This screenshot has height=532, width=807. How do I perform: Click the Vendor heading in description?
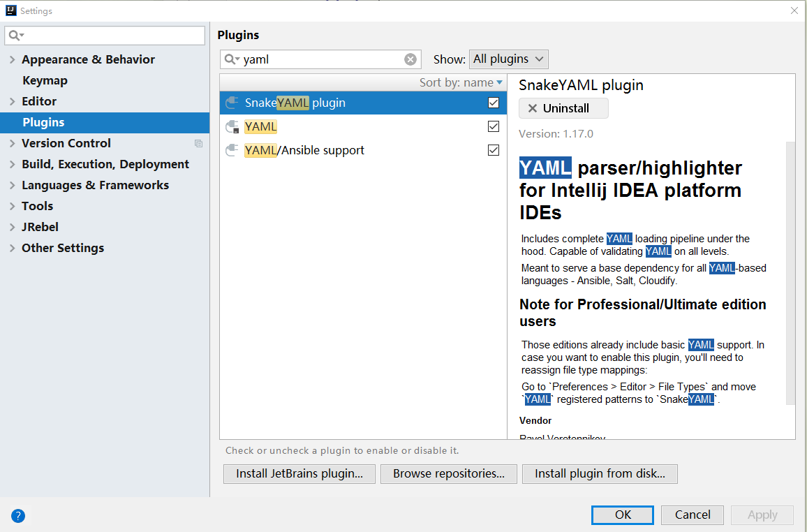(535, 421)
